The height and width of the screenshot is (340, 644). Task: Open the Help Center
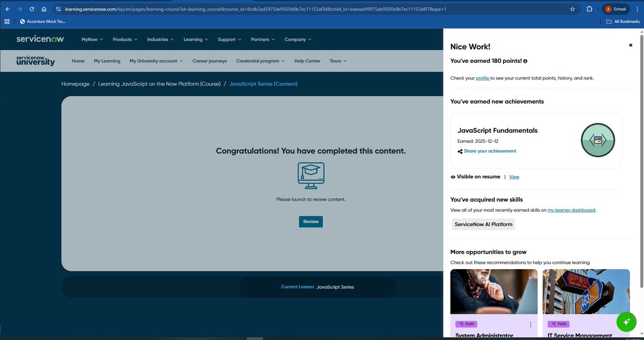pyautogui.click(x=308, y=61)
